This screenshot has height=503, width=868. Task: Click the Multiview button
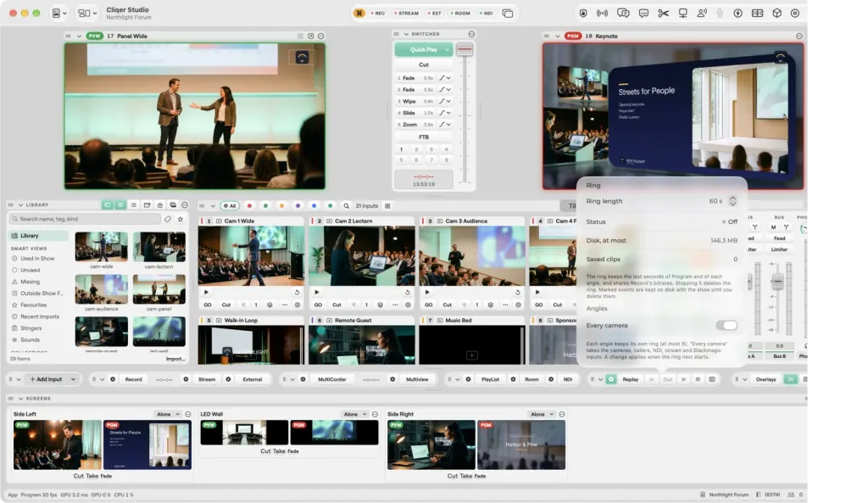[x=417, y=379]
